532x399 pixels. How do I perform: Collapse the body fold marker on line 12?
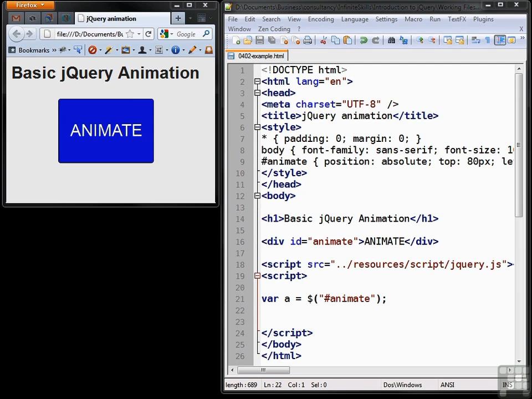257,196
